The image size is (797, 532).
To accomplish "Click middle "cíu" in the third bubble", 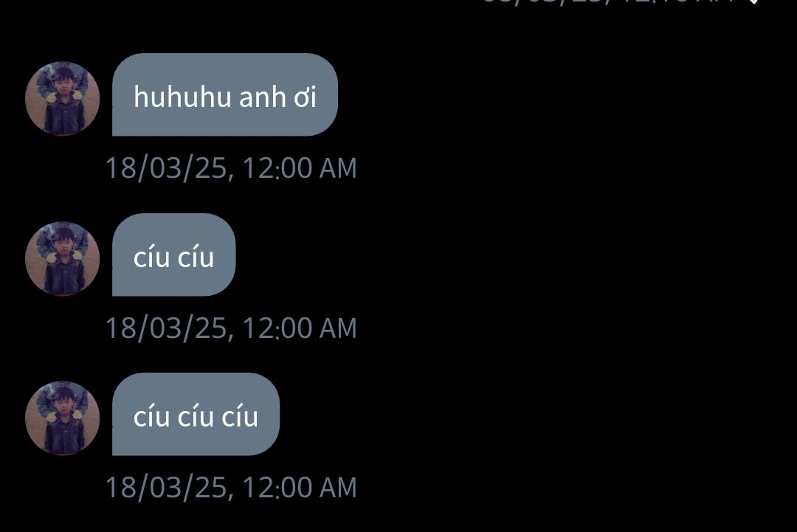I will point(196,416).
